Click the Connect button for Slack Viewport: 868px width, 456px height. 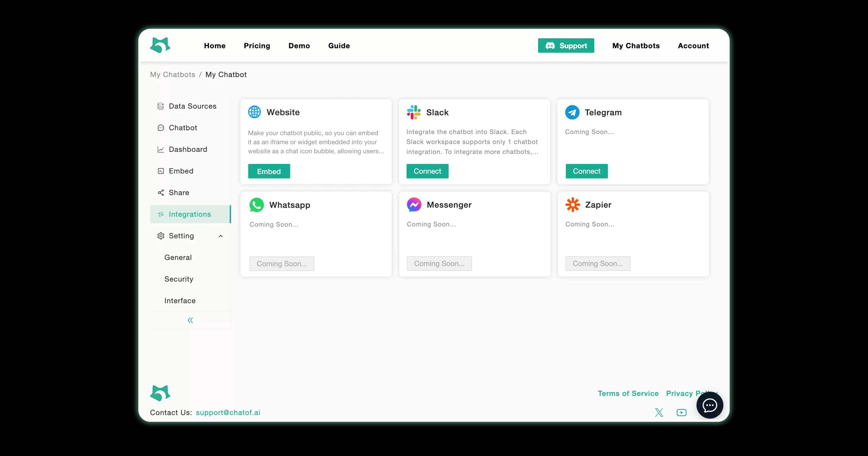pyautogui.click(x=428, y=170)
